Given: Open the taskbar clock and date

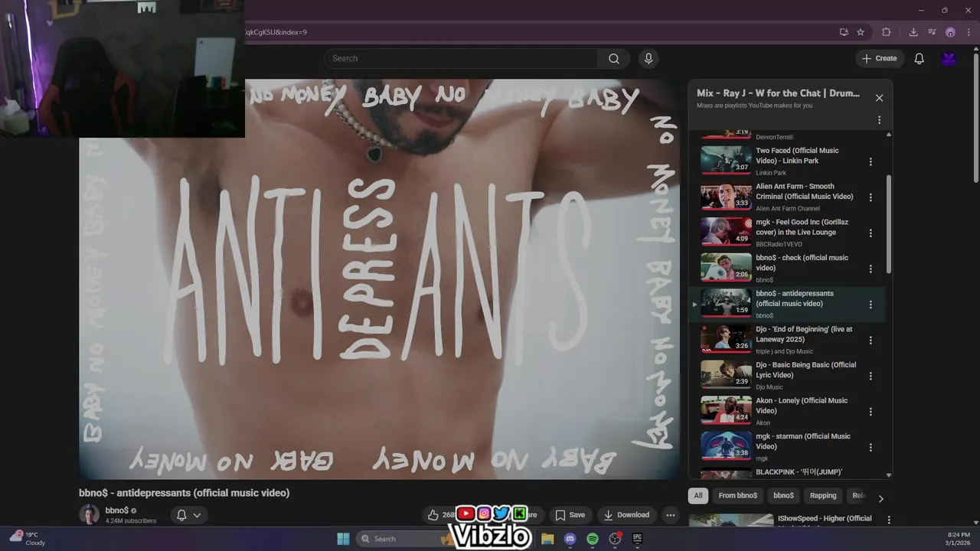Looking at the screenshot, I should click(959, 539).
